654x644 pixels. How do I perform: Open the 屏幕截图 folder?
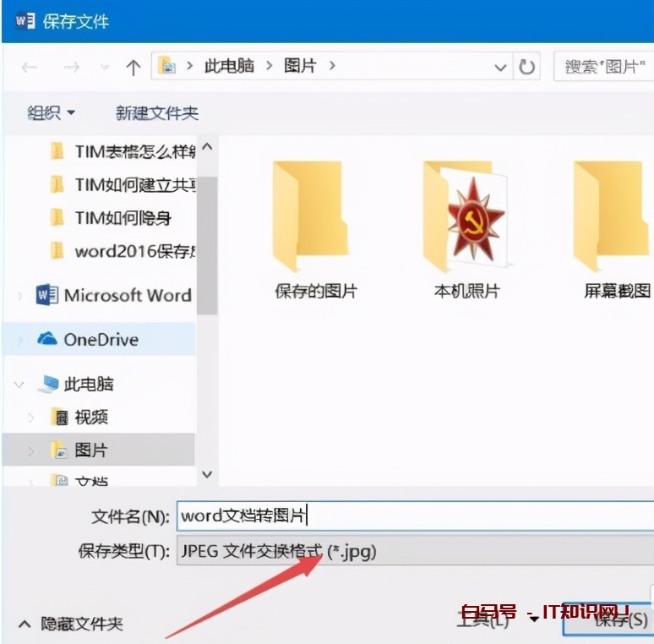click(x=617, y=228)
